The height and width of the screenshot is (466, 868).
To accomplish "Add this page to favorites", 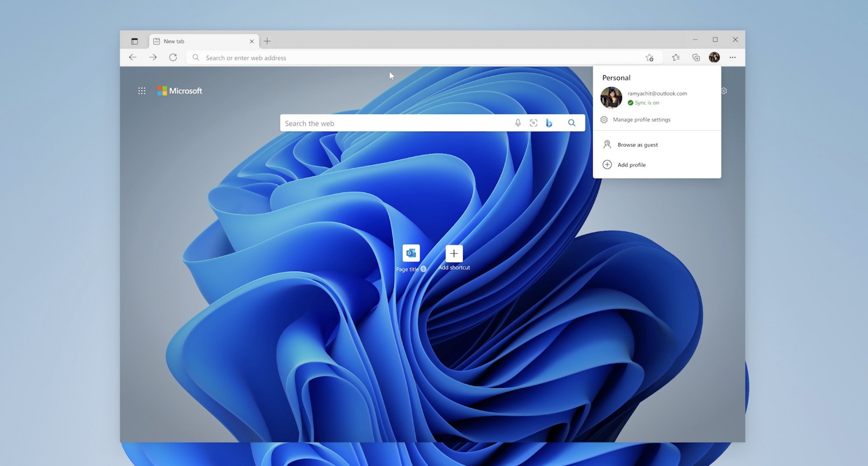I will tap(650, 57).
